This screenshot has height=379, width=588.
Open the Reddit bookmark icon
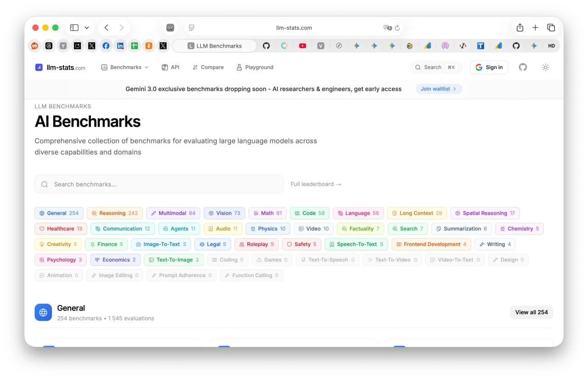(x=34, y=46)
